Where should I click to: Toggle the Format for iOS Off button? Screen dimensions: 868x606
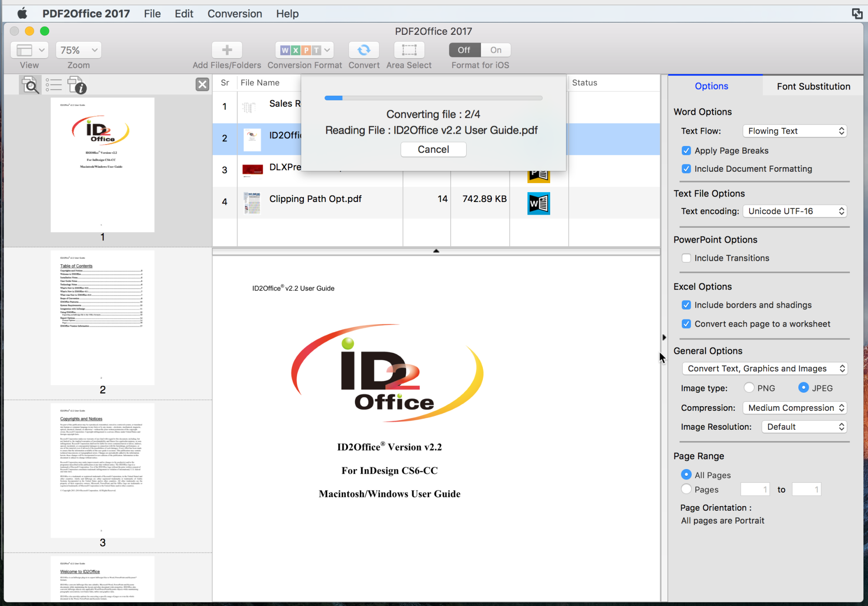(x=465, y=49)
